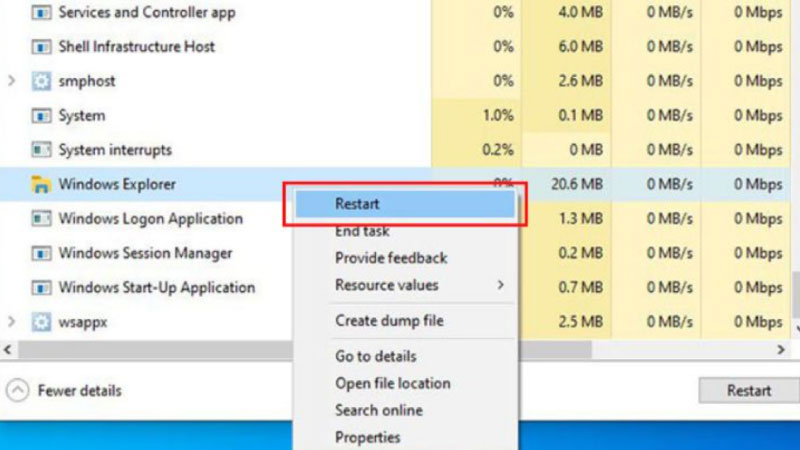Click the Windows Start-Up Application icon

(x=41, y=288)
